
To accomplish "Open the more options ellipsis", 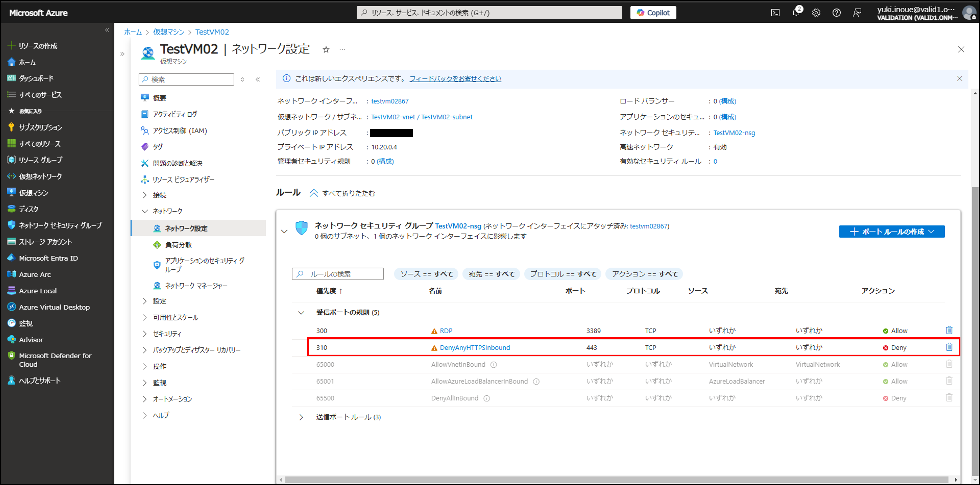I will click(x=342, y=49).
